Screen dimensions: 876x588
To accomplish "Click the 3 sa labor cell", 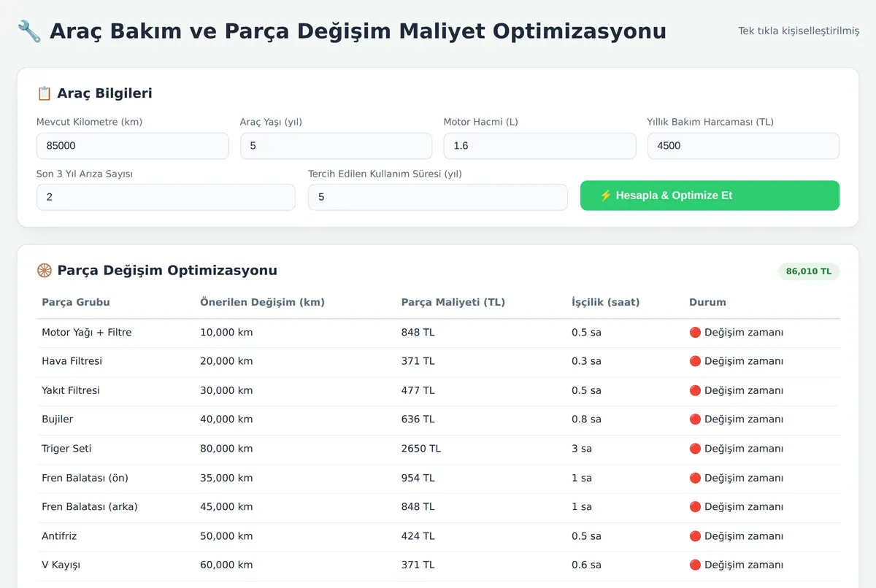I will point(582,449).
